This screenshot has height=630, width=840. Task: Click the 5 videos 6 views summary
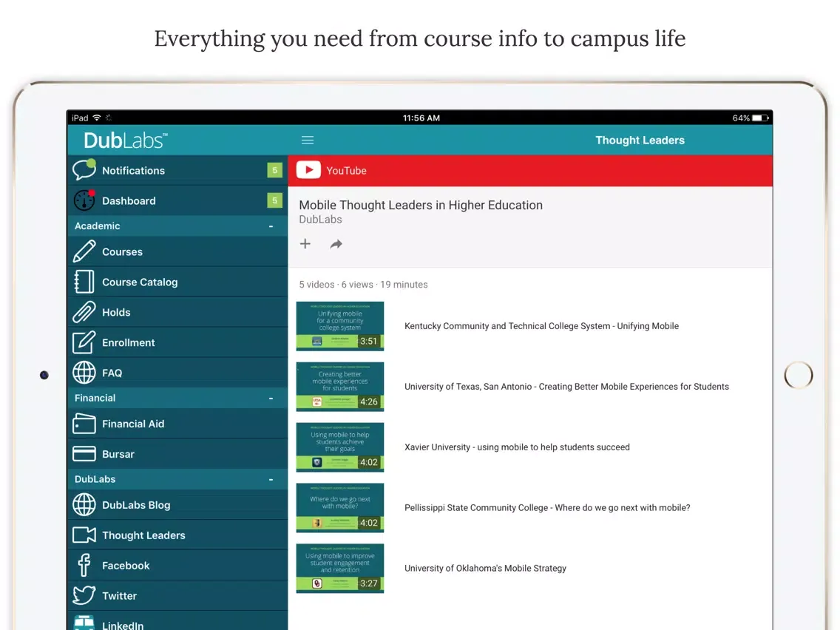[x=363, y=285]
